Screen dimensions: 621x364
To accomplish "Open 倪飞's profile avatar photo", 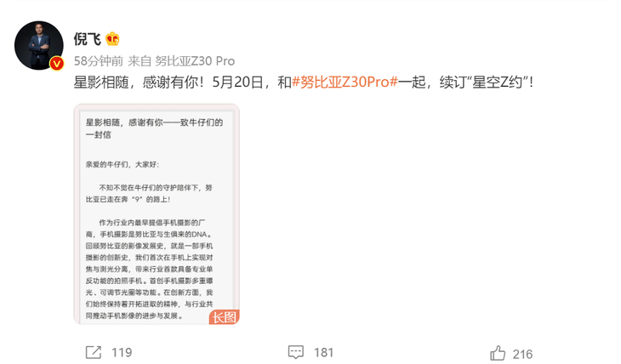I will 39,46.
